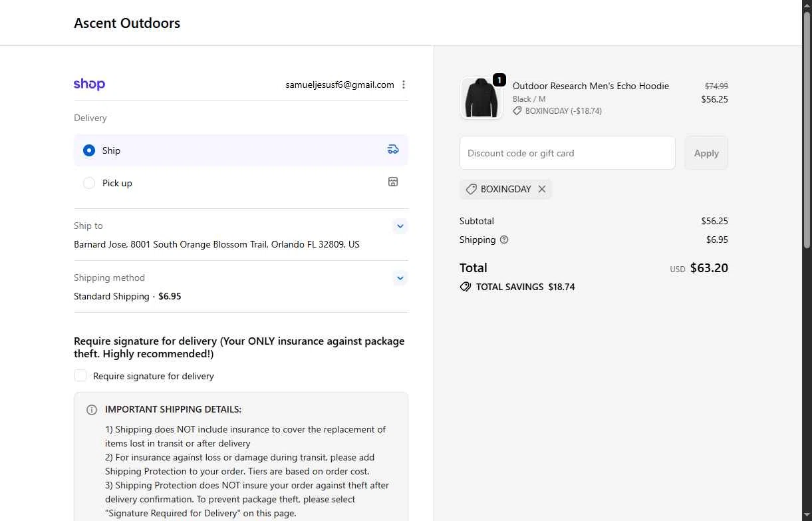Click the Shipping cost $6.95 in summary
Image resolution: width=812 pixels, height=521 pixels.
tap(717, 240)
